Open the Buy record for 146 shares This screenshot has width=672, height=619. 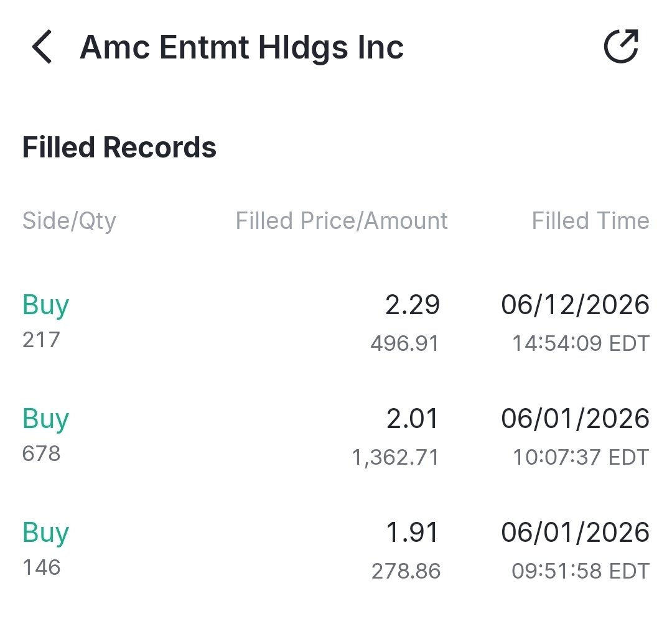click(336, 550)
